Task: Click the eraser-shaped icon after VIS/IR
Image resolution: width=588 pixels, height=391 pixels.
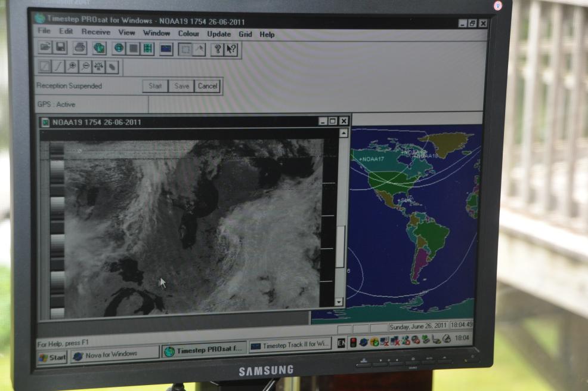Action: pyautogui.click(x=112, y=67)
